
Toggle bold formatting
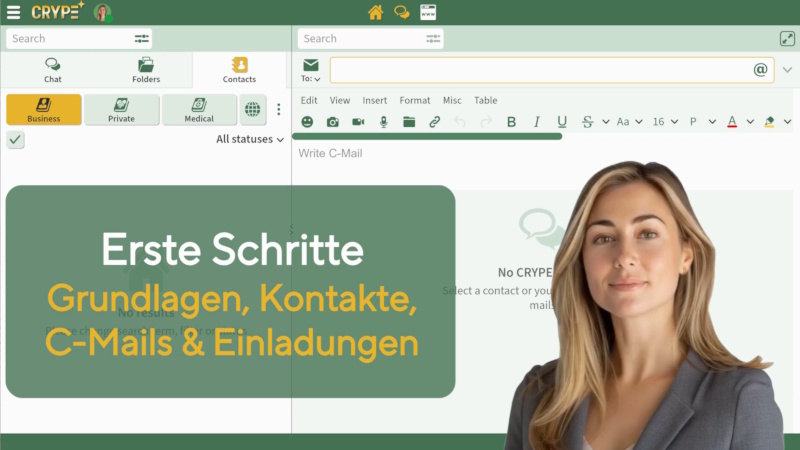point(511,122)
